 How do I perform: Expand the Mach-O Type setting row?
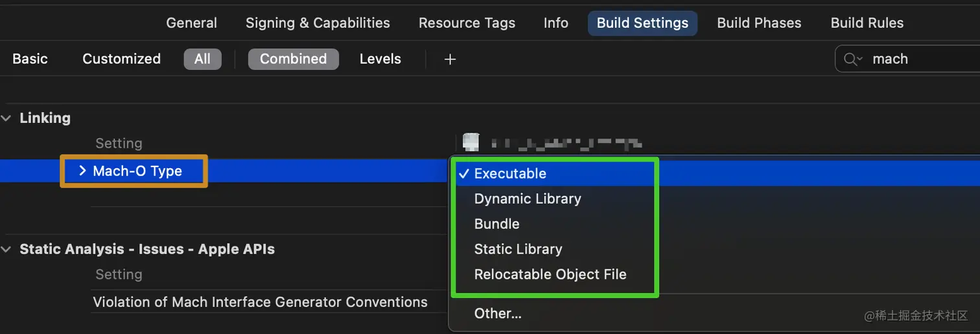click(82, 171)
